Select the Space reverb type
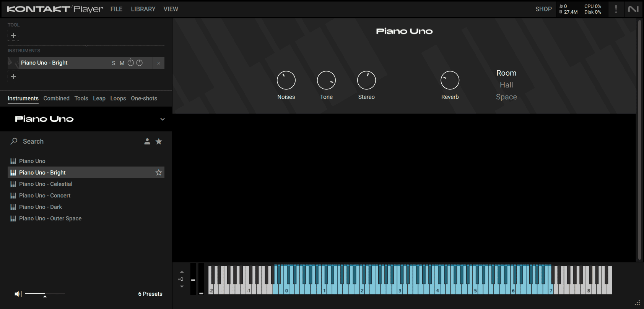Viewport: 644px width, 309px height. (506, 97)
